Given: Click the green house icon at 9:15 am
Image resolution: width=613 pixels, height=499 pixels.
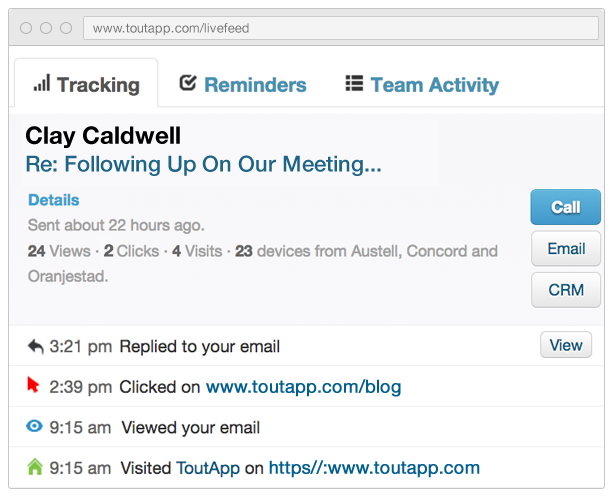Looking at the screenshot, I should [35, 466].
